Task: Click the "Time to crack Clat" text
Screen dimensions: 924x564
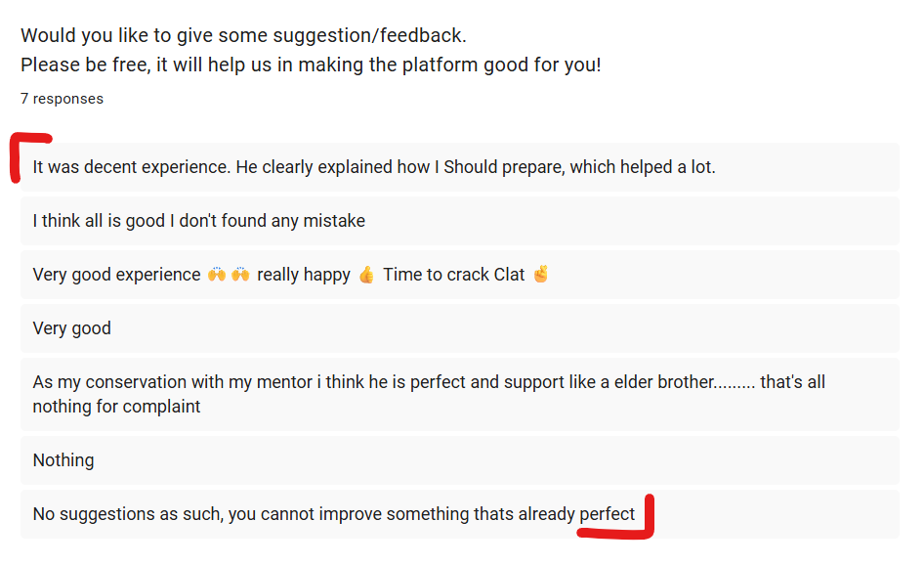Action: tap(453, 275)
